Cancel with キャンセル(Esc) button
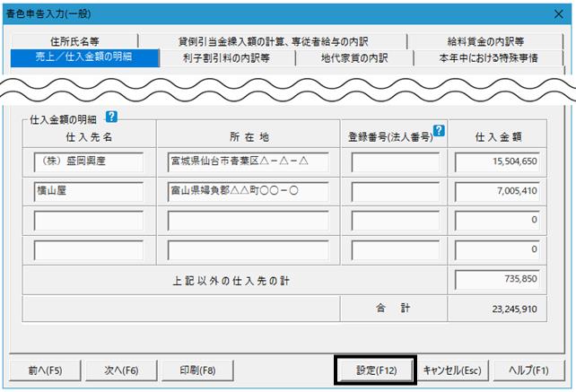This screenshot has width=576, height=392. (452, 370)
